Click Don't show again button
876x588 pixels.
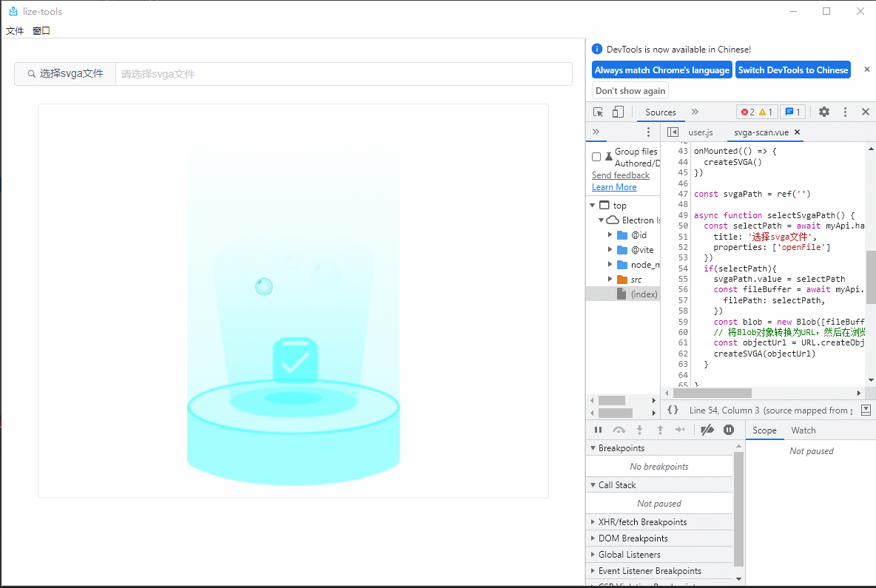click(x=630, y=90)
